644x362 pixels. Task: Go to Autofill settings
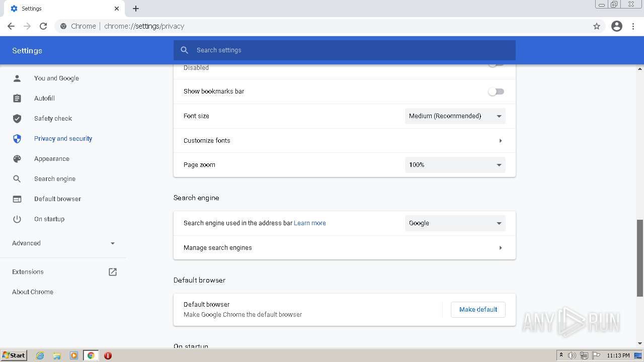click(44, 98)
